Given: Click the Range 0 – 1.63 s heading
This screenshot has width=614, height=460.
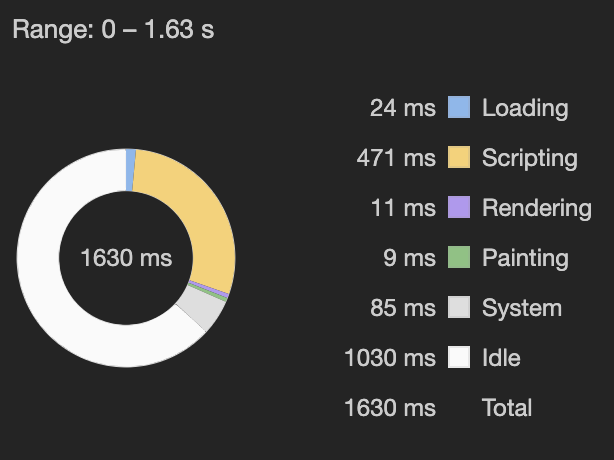Looking at the screenshot, I should [113, 29].
